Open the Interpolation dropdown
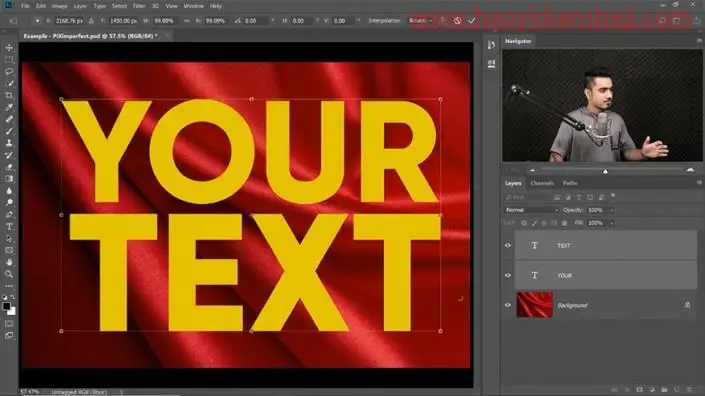Viewport: 705px width, 396px height. [420, 21]
